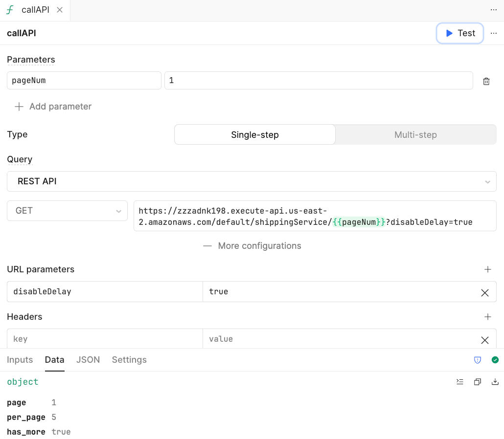Close the callAPI tab
504x439 pixels.
tap(60, 10)
